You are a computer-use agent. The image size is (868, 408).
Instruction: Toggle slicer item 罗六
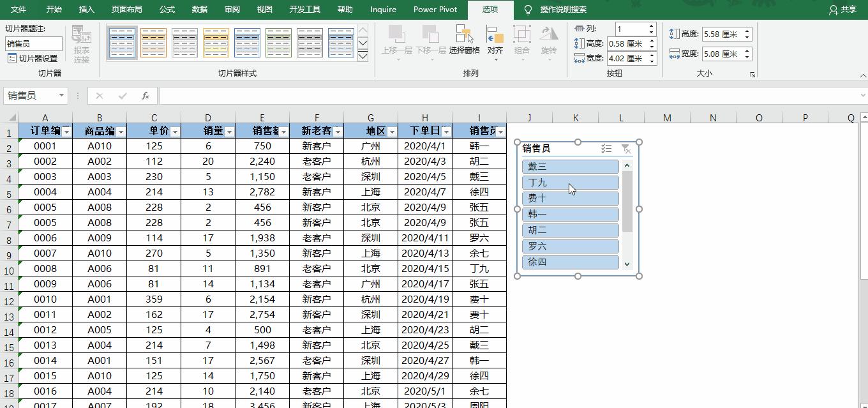570,246
